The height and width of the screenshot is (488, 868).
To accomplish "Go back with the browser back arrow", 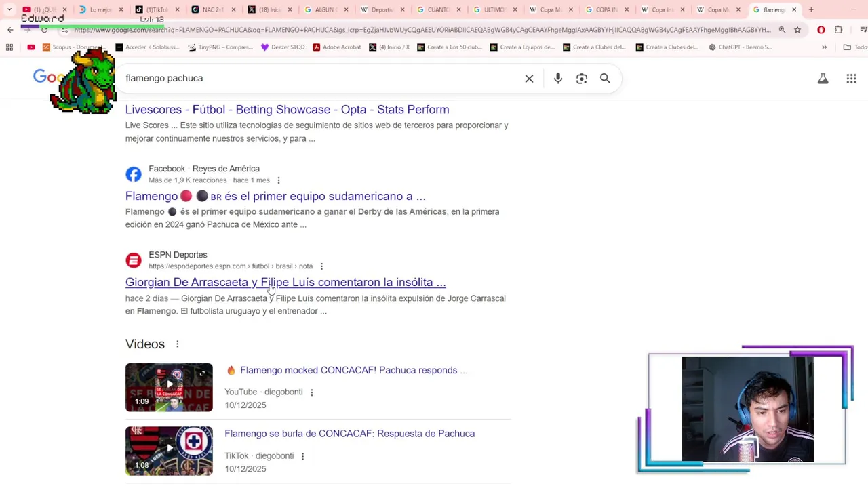I will (x=10, y=30).
